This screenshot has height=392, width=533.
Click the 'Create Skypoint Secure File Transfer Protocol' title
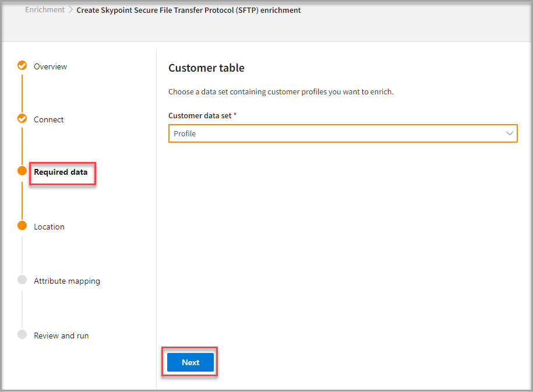tap(189, 10)
